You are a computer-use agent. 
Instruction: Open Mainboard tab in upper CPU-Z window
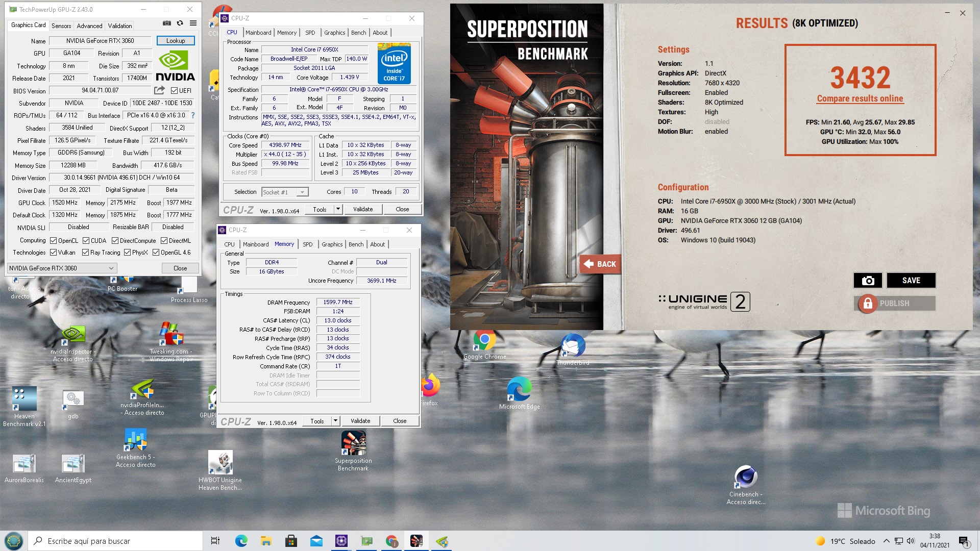pyautogui.click(x=258, y=33)
